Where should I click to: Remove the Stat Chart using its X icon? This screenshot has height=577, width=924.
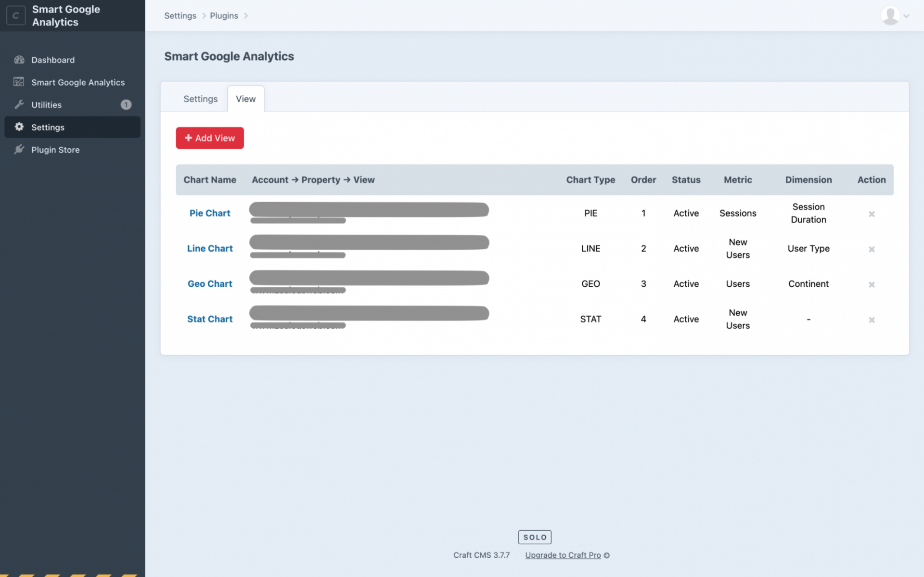pyautogui.click(x=871, y=320)
